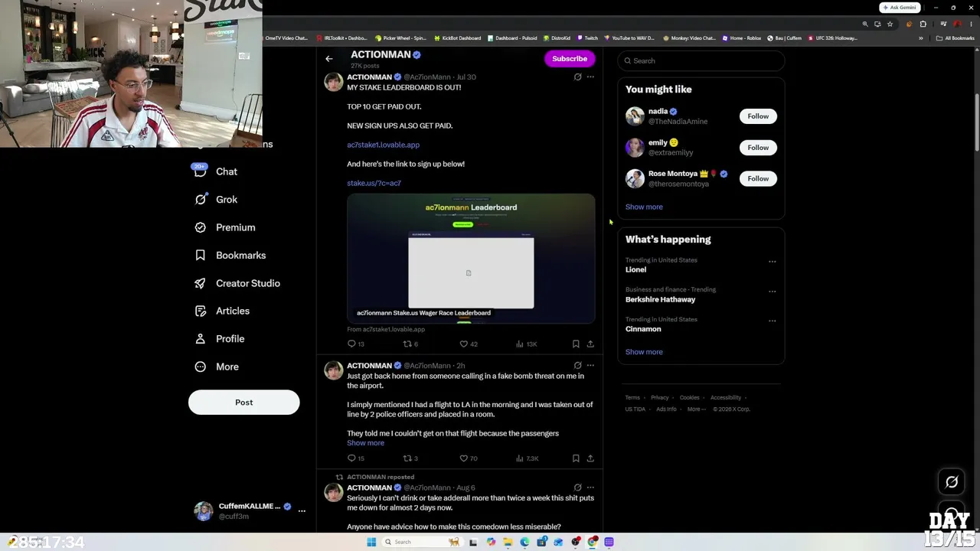View analytics for the Stake leaderboard post

tap(520, 344)
